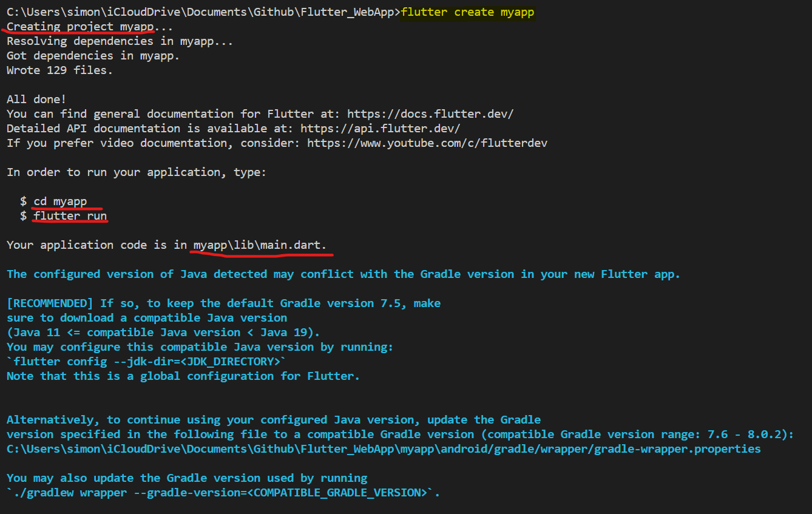Click 'sure to download a compatible Java version'

(x=147, y=318)
